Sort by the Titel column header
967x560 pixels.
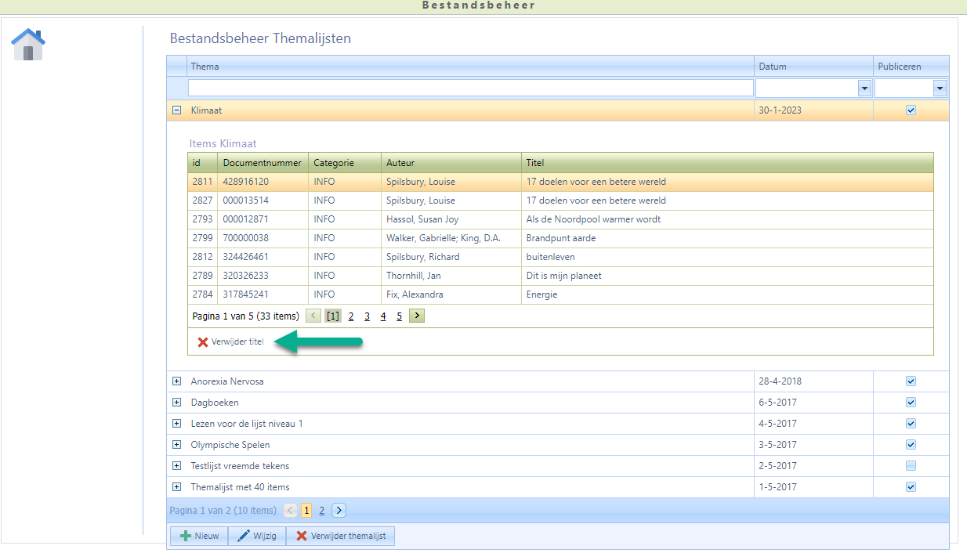coord(535,163)
